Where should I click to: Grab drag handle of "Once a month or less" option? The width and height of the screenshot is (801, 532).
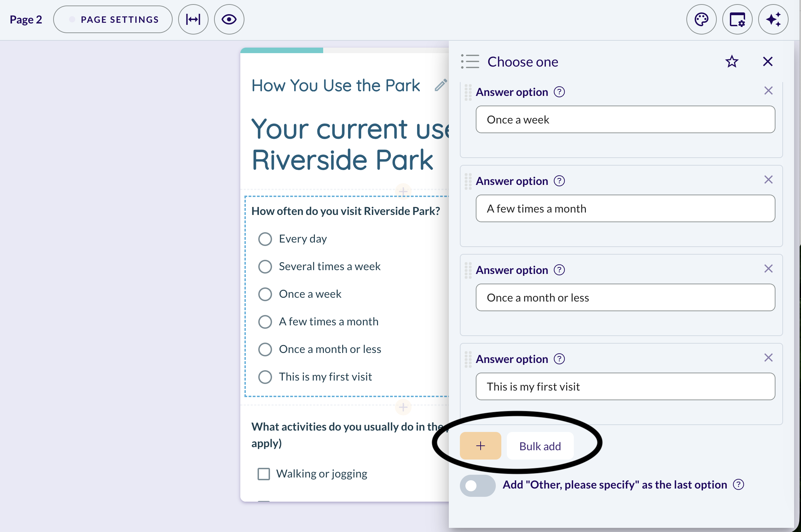coord(468,270)
